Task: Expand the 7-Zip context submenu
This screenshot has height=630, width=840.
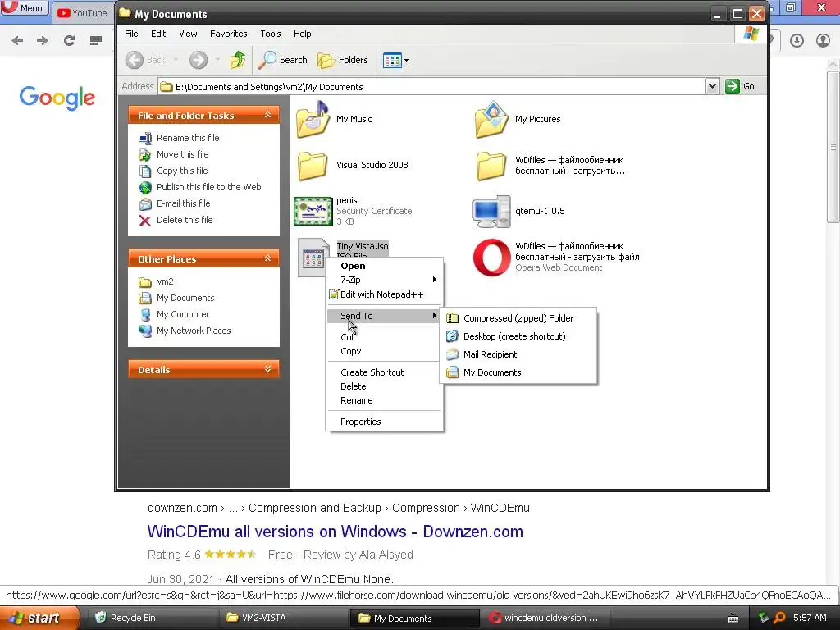Action: [384, 281]
